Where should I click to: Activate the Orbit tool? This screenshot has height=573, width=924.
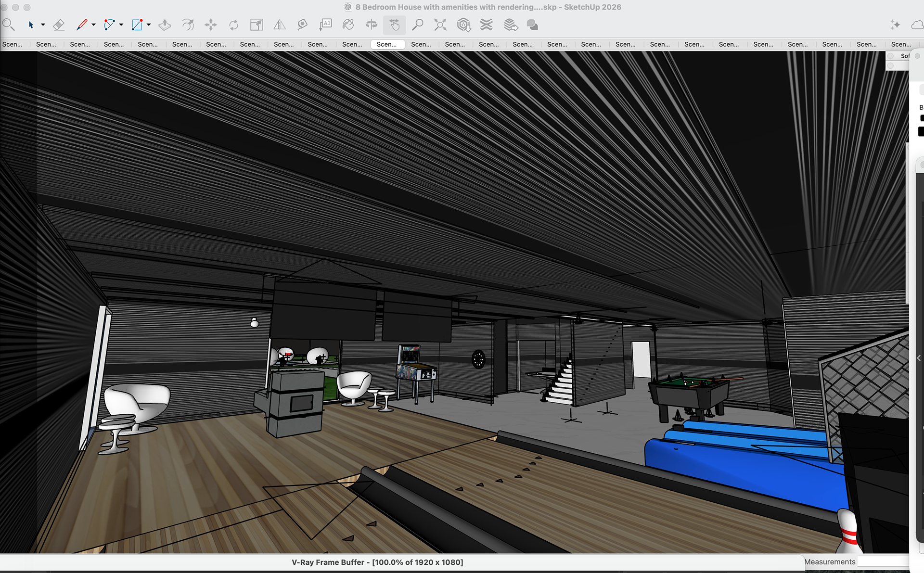click(x=371, y=25)
